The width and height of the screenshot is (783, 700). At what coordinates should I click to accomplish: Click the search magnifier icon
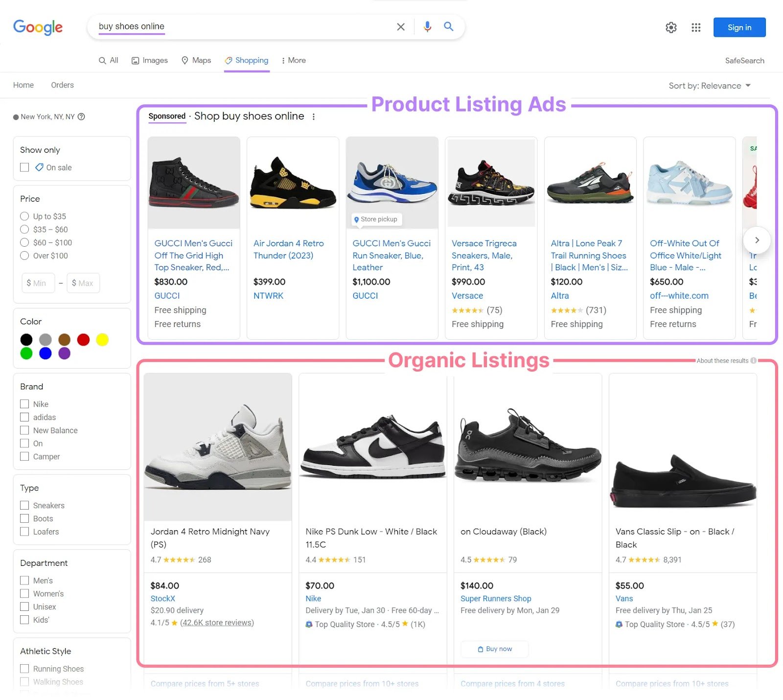(x=448, y=26)
